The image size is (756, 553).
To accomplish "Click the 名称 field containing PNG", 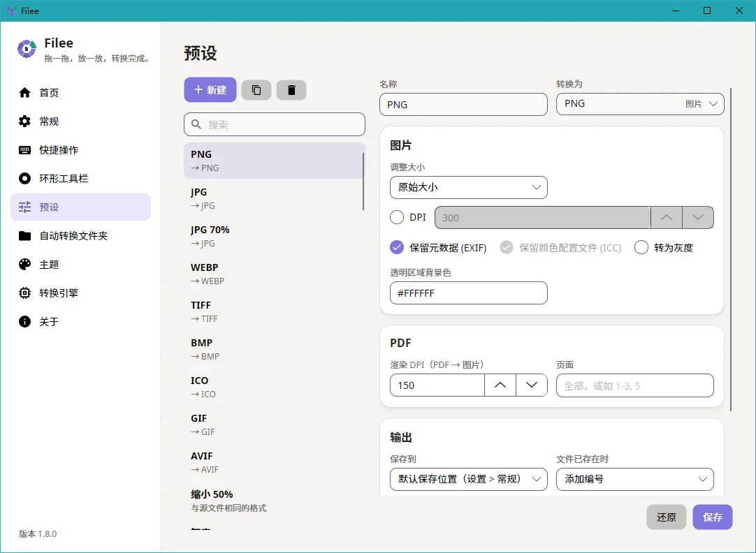I will [x=463, y=105].
